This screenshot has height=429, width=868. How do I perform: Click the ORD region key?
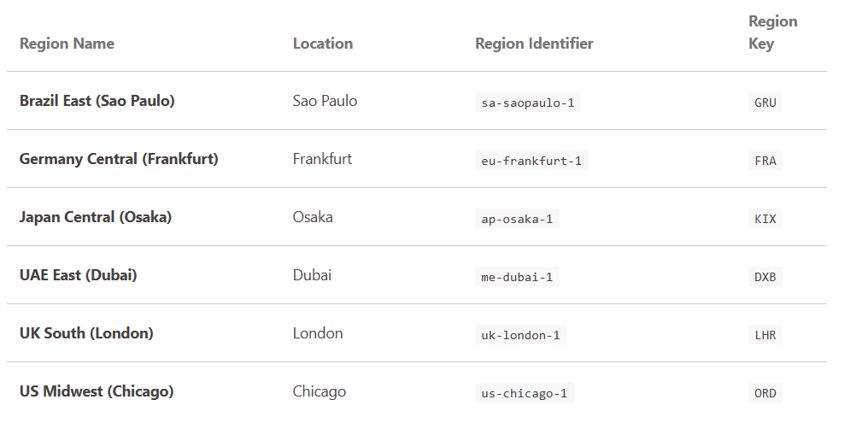pos(765,393)
